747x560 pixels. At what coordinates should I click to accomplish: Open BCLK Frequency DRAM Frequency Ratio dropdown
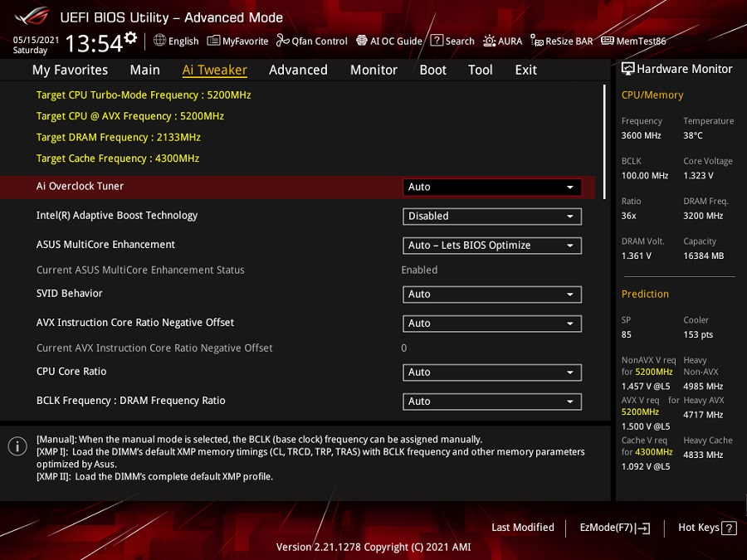pos(491,402)
